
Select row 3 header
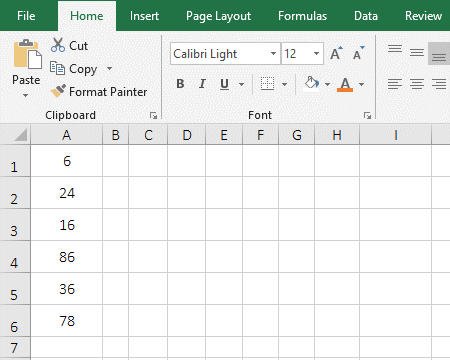tap(15, 225)
